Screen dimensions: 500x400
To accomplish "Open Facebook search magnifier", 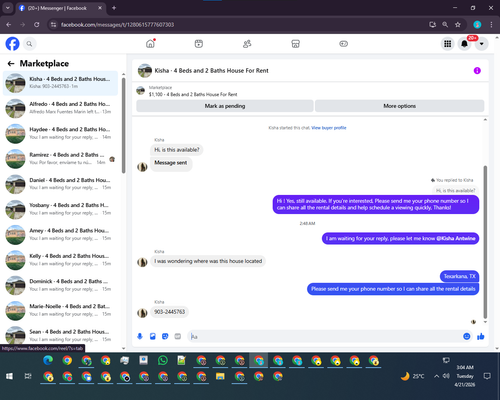I will pos(29,44).
